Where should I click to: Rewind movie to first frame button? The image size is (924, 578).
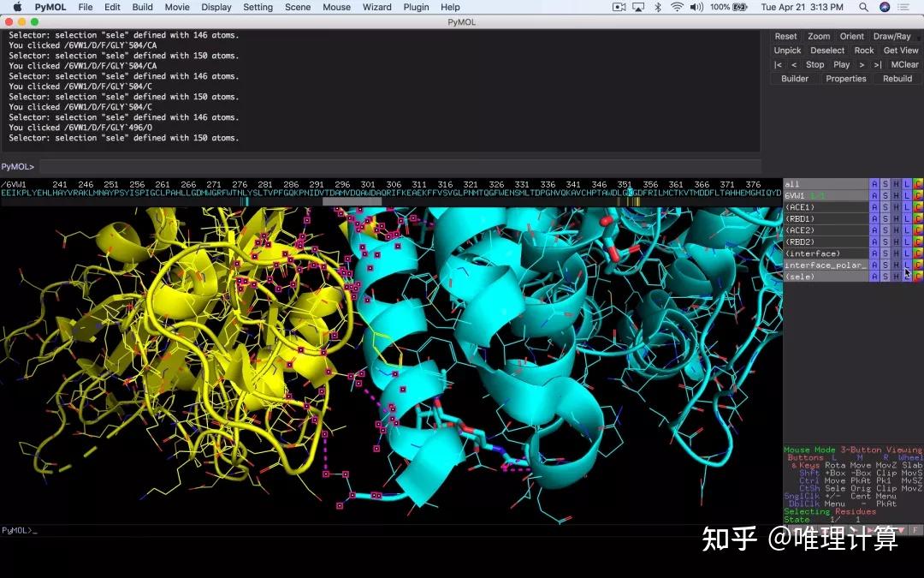coord(778,65)
